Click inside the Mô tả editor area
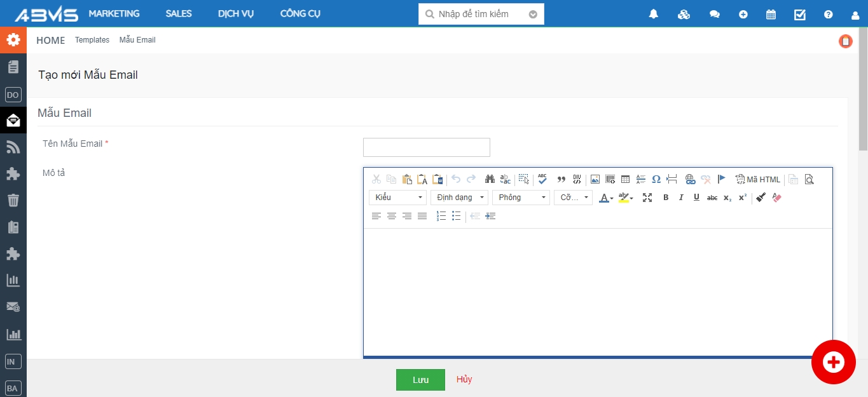 point(598,292)
